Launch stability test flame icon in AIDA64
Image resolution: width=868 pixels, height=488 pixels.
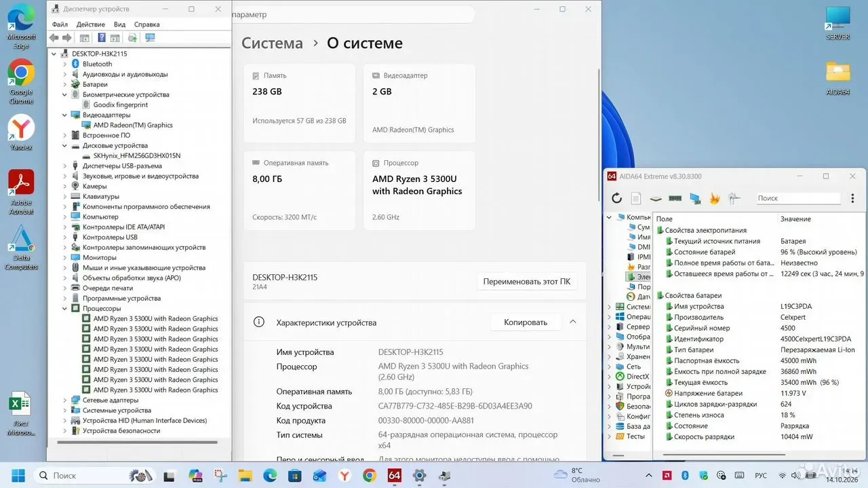714,198
